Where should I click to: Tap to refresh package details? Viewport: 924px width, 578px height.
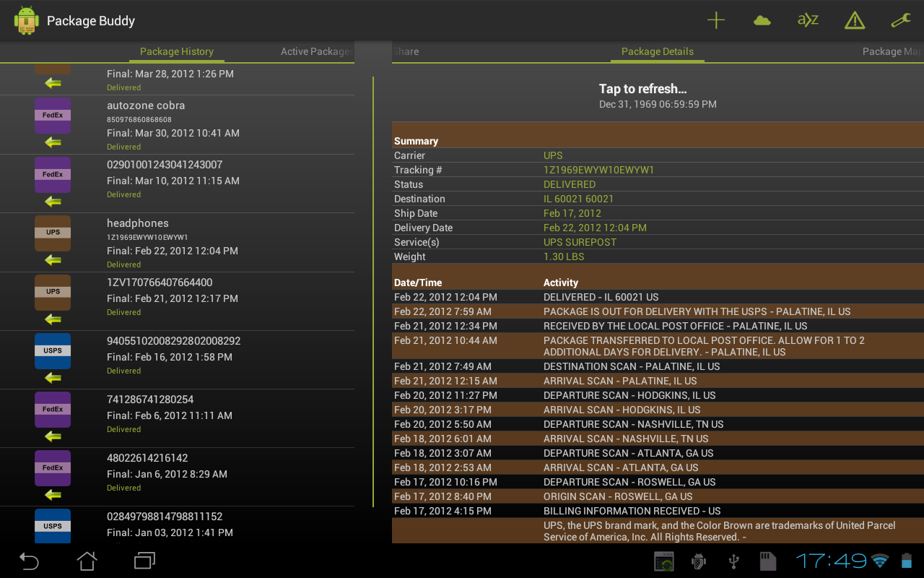658,95
